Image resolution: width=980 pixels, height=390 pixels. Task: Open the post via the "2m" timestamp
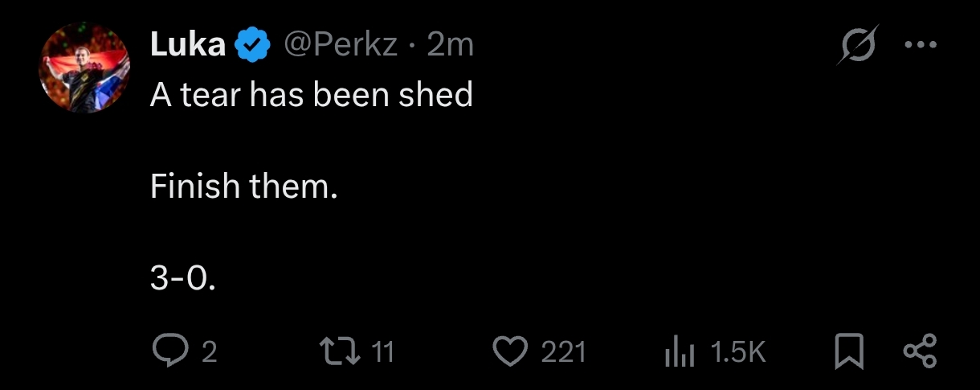point(450,46)
